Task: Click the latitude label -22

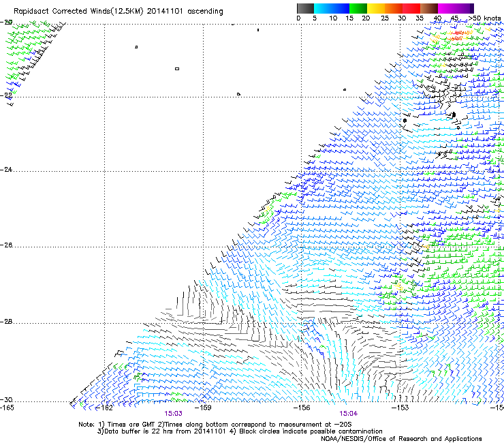Action: coord(6,95)
